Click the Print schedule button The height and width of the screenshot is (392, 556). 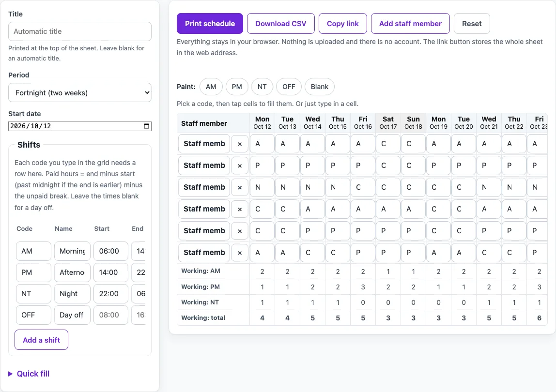click(210, 23)
